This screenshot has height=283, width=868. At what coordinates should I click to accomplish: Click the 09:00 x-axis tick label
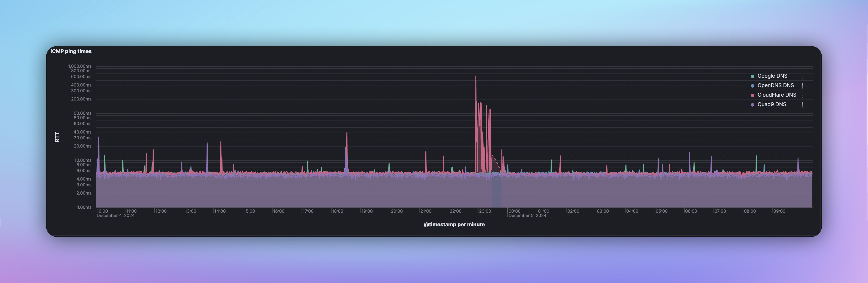[779, 211]
